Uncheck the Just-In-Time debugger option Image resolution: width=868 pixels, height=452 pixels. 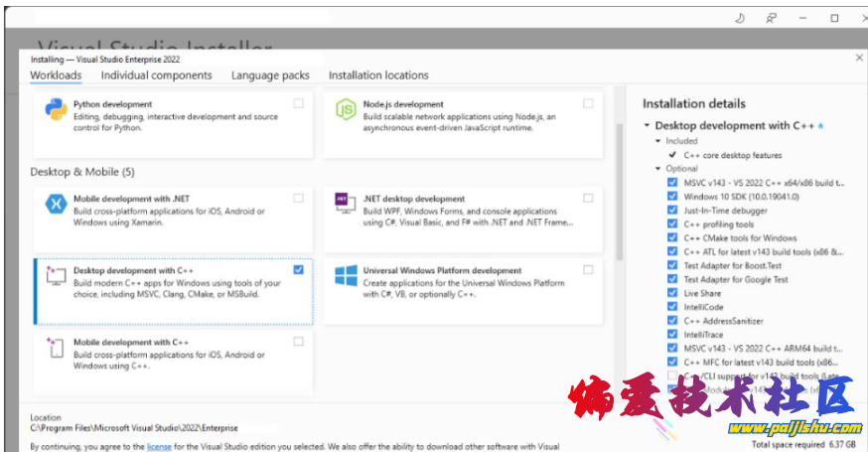[673, 211]
